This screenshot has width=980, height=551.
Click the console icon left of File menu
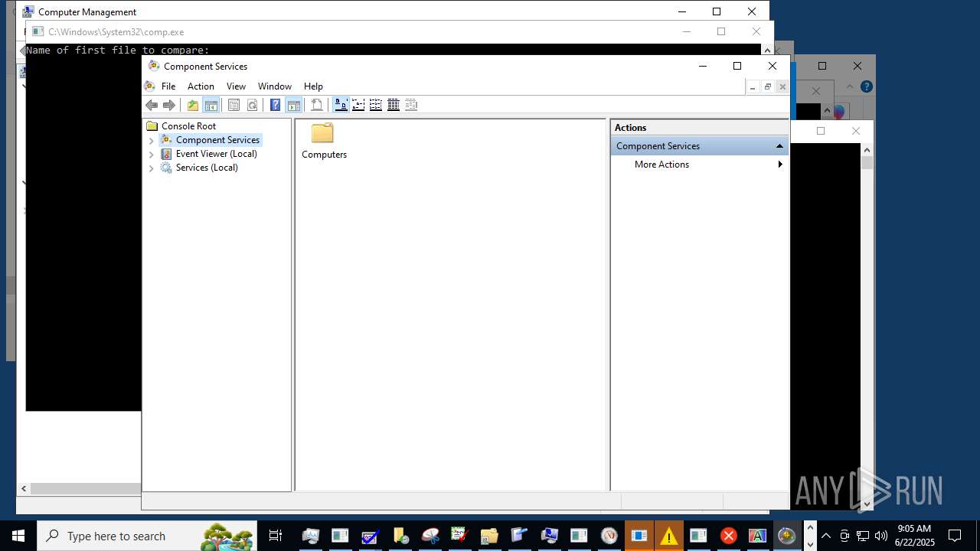150,86
